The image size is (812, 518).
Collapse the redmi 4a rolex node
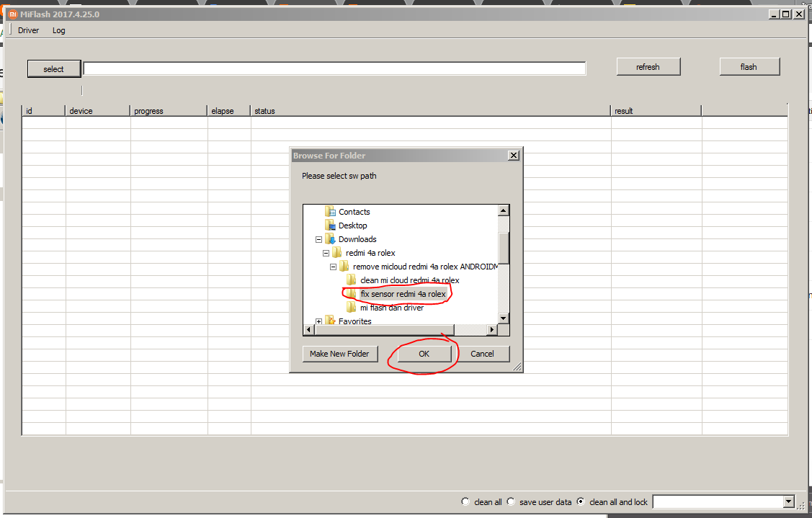[x=326, y=254]
